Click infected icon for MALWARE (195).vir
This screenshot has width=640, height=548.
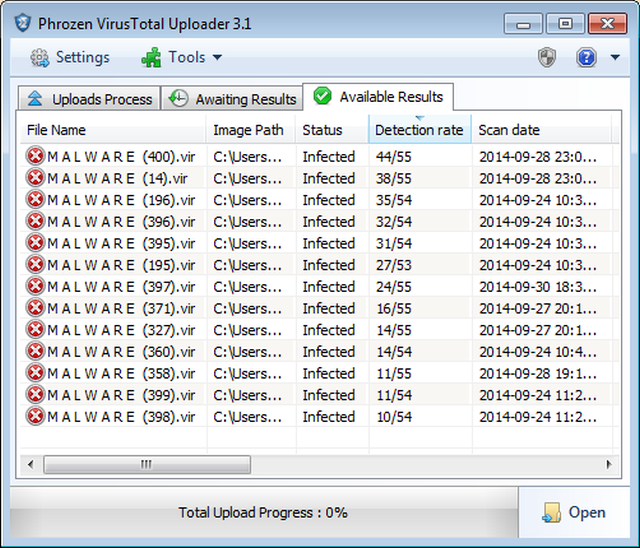35,264
